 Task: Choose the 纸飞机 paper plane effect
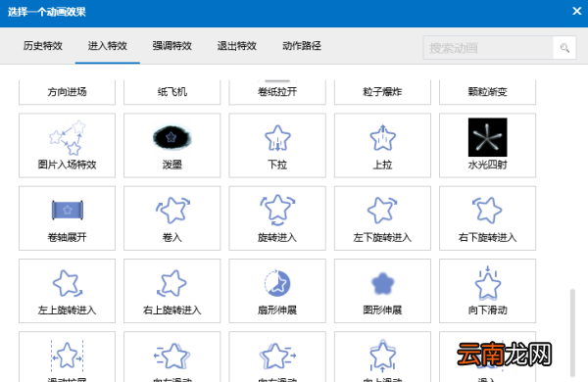(172, 92)
